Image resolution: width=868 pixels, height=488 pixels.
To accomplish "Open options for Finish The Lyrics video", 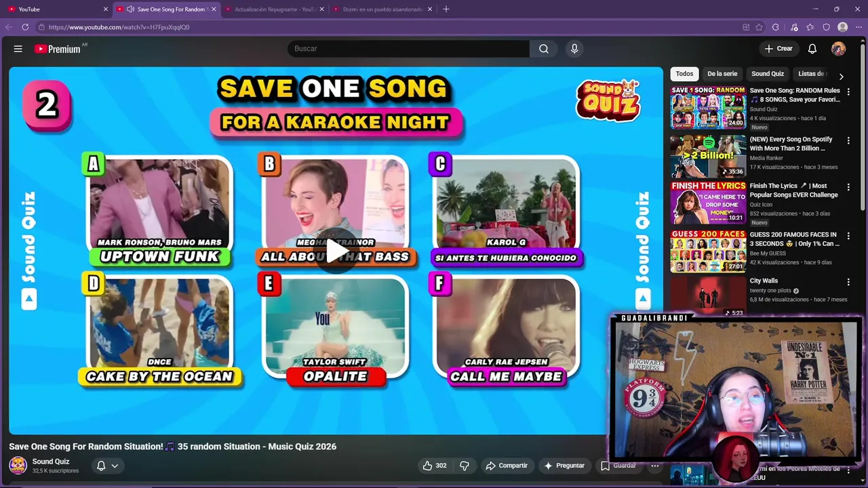I will (848, 187).
